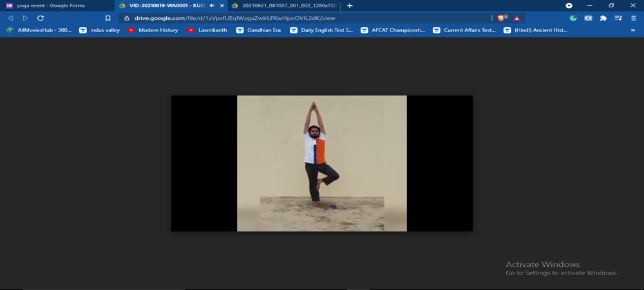644x290 pixels.
Task: Switch to the yoga event Google Forms tab
Action: 52,5
